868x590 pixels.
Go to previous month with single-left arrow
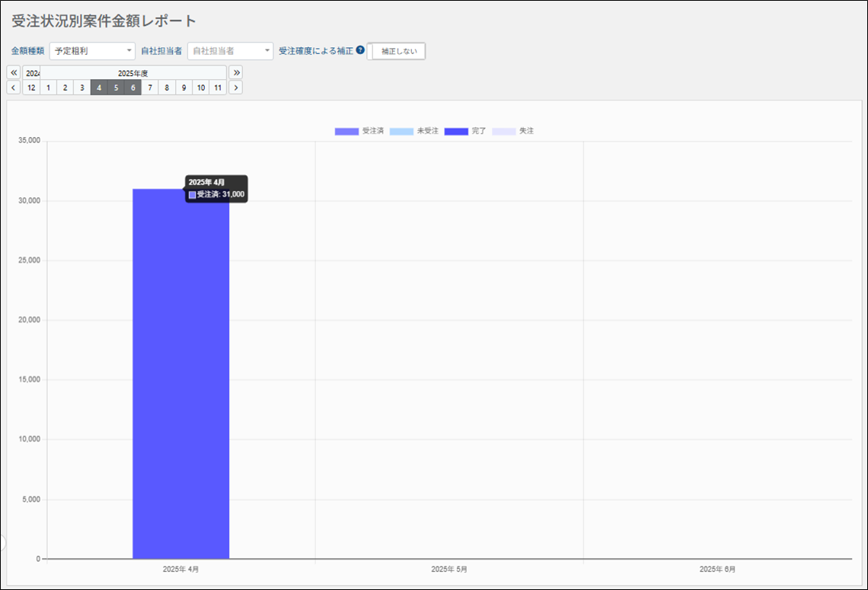point(14,88)
